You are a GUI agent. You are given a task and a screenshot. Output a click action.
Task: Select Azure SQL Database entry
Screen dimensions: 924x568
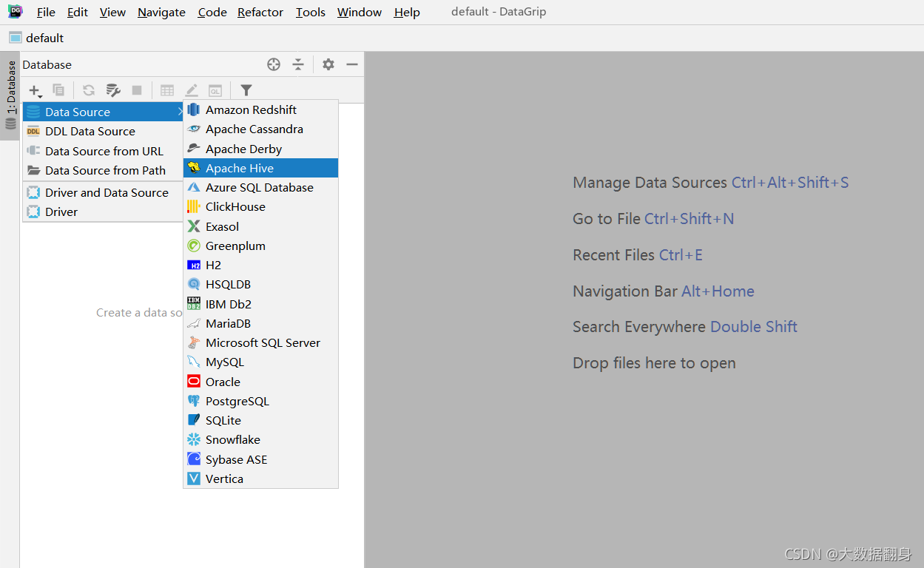(260, 187)
